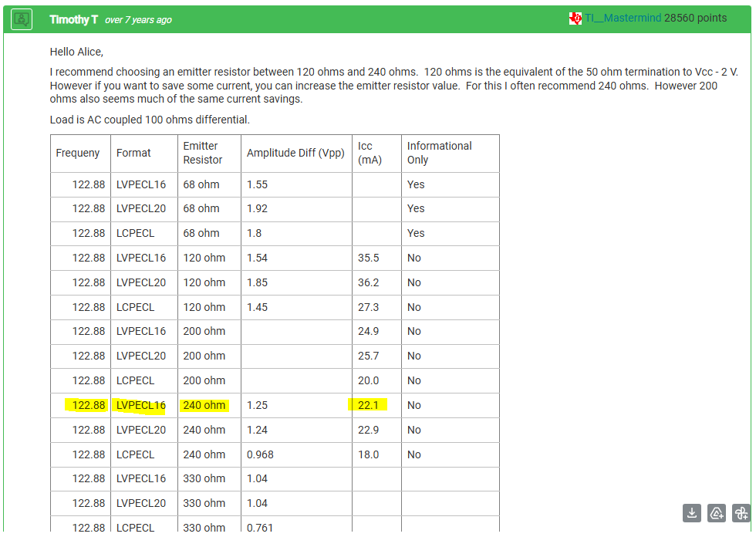Click "200 ohm" in the LCPECL row
This screenshot has height=537, width=756.
pos(204,381)
